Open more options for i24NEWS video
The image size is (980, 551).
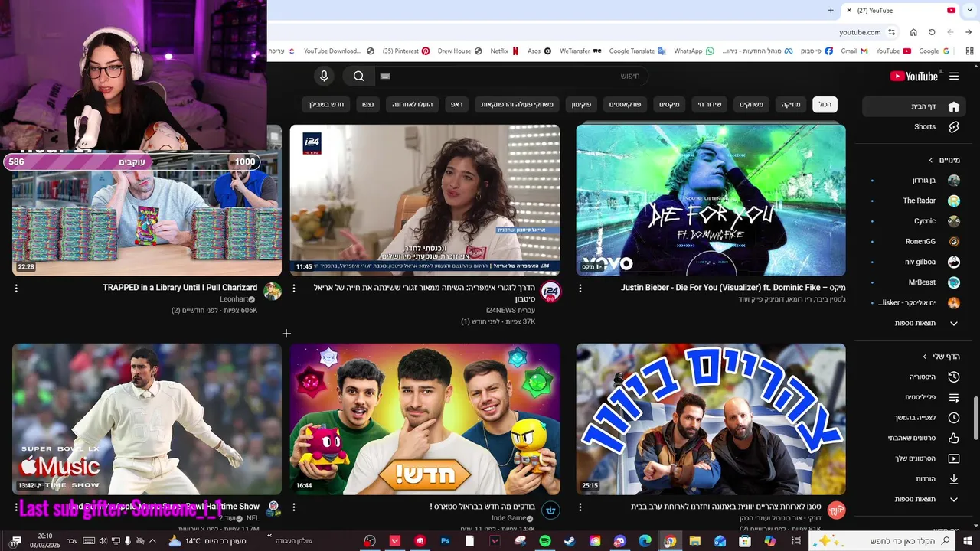[x=294, y=289]
